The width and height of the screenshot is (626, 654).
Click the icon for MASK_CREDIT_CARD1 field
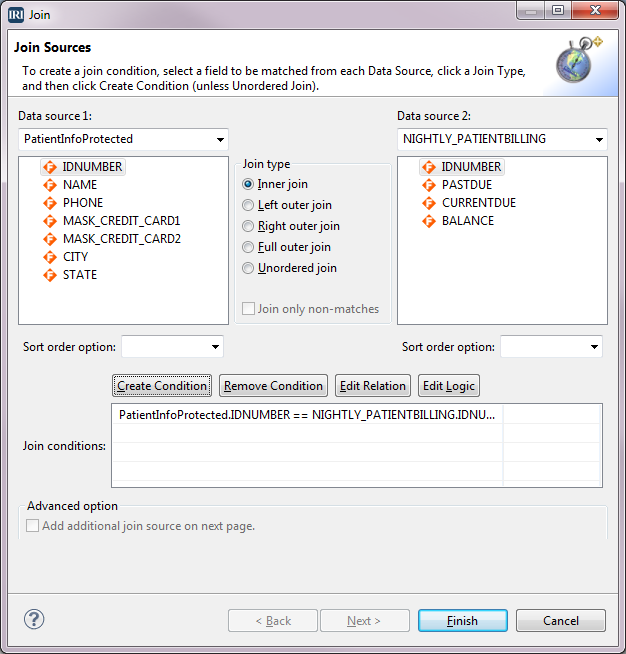click(50, 221)
